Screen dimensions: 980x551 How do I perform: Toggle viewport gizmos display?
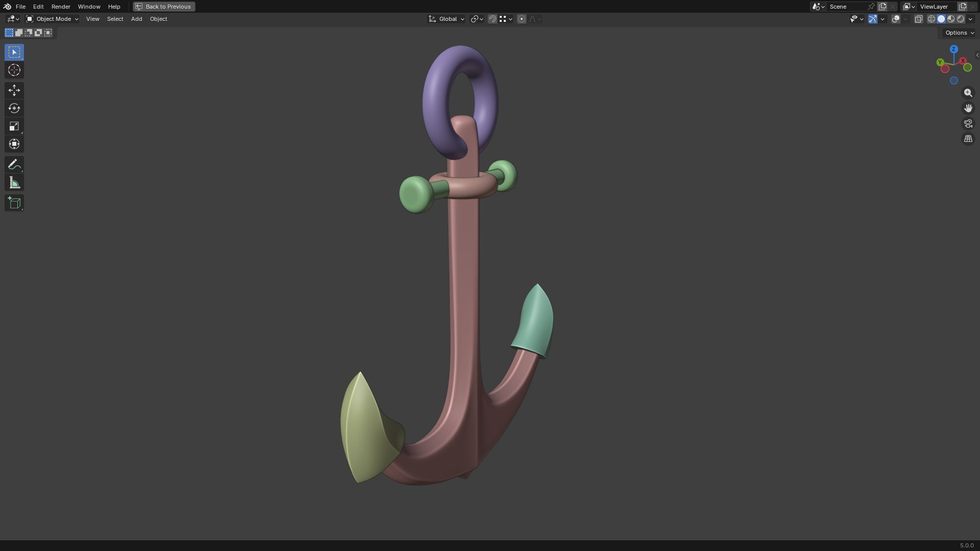point(873,19)
